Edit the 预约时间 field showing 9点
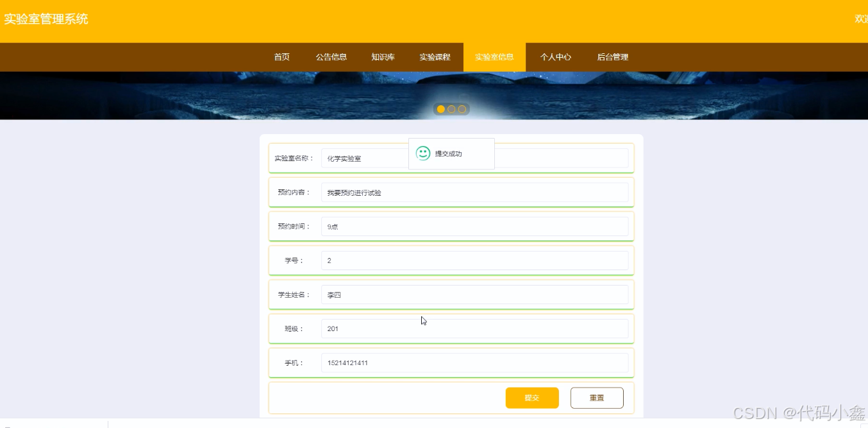The height and width of the screenshot is (428, 868). coord(474,227)
